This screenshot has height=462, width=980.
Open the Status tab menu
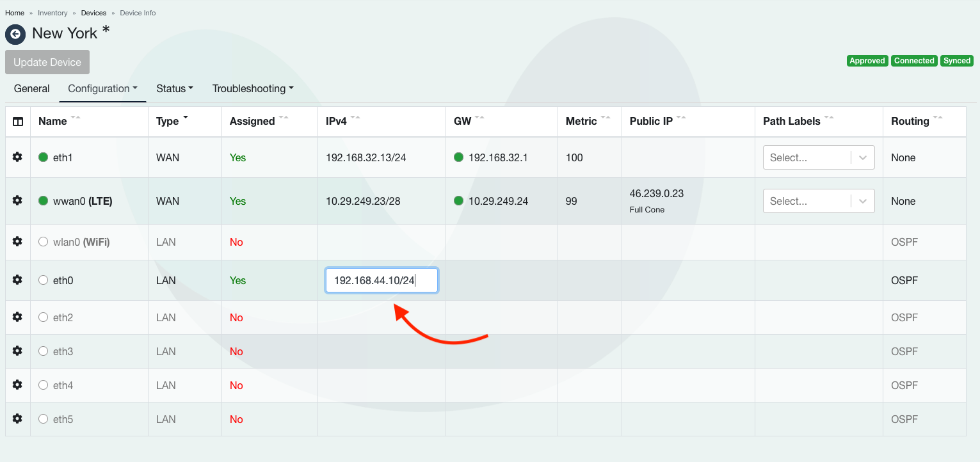coord(175,89)
